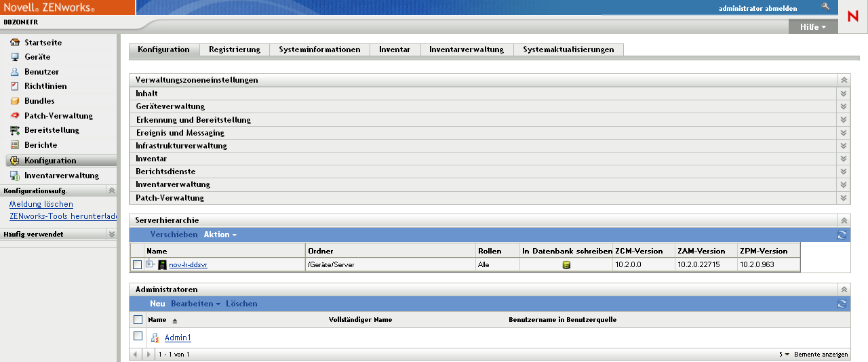
Task: Click the Vollständiger Name column header
Action: (x=360, y=320)
